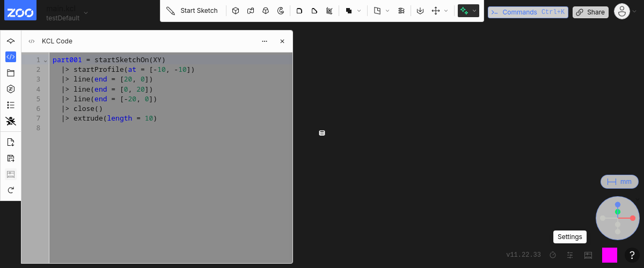Open the Variables pane from sidebar
Image resolution: width=644 pixels, height=268 pixels.
(x=11, y=89)
